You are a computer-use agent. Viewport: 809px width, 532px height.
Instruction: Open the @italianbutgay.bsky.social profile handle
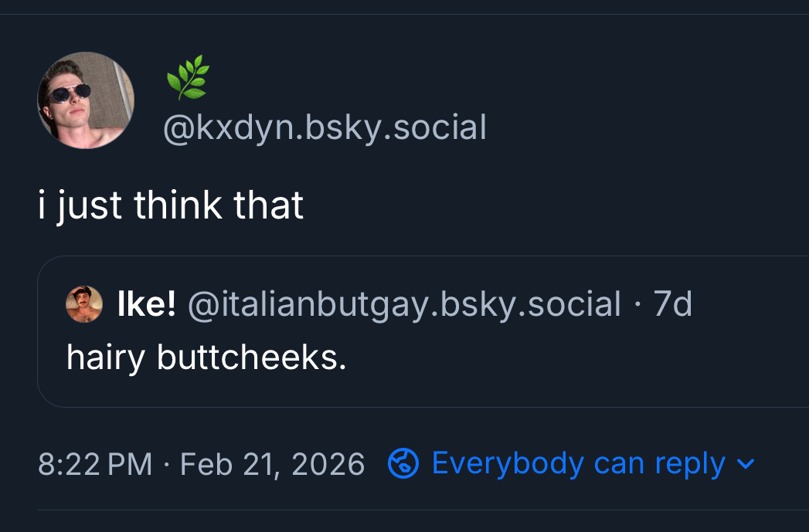tap(403, 304)
